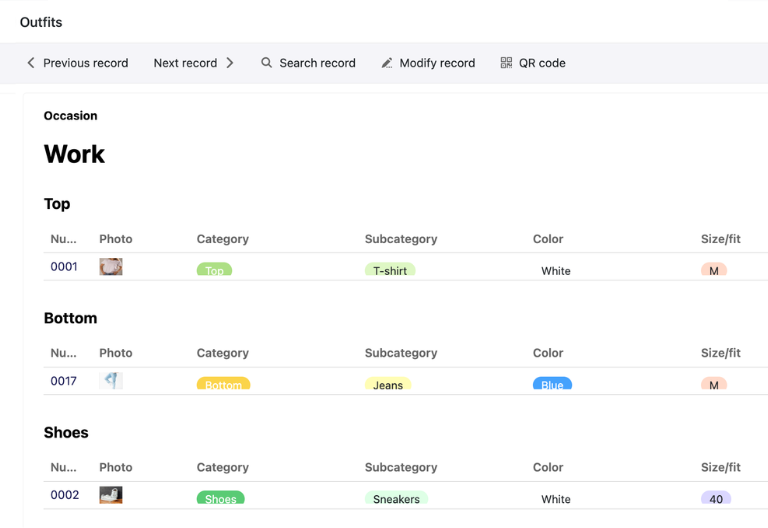Image resolution: width=768 pixels, height=528 pixels.
Task: Open record number 0017
Action: coord(64,381)
